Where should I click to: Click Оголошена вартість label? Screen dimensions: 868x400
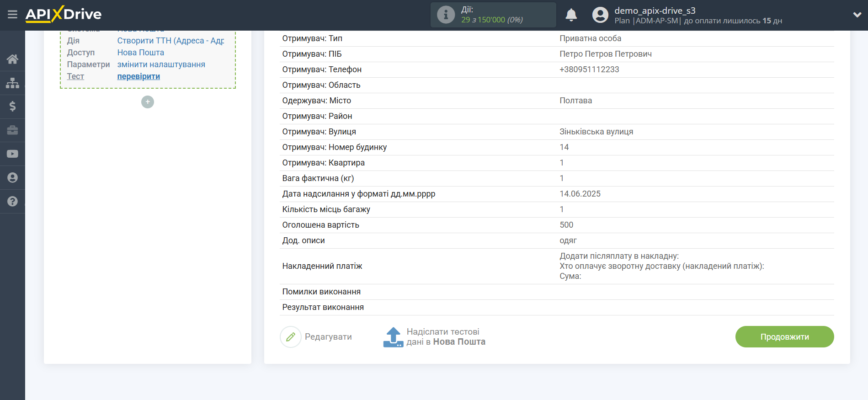pyautogui.click(x=320, y=225)
